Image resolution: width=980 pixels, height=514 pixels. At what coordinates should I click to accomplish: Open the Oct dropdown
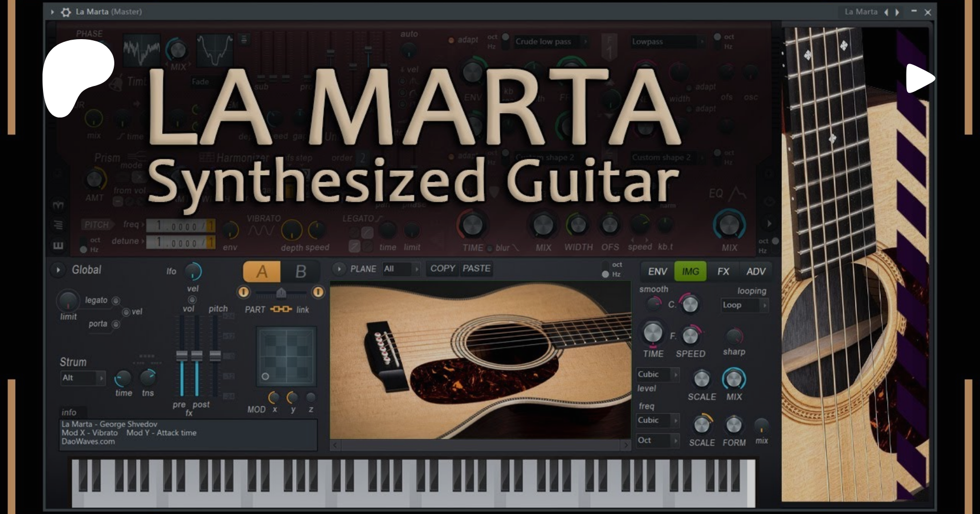point(658,441)
